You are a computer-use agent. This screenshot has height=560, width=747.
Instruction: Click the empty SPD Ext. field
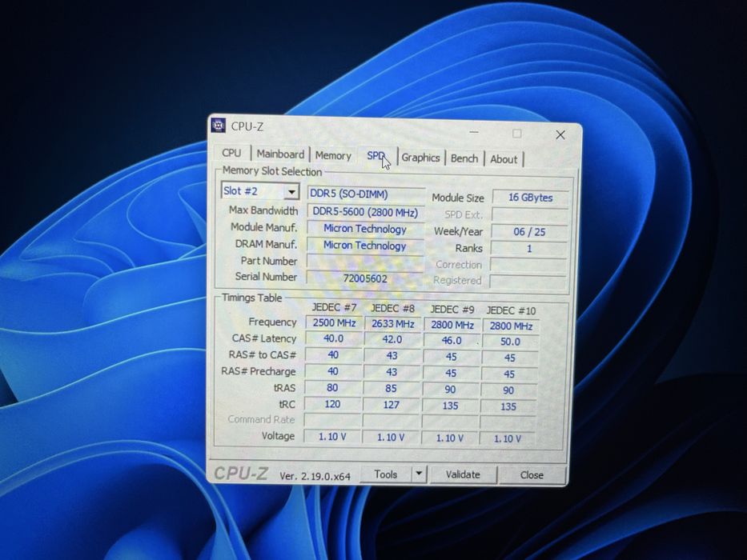[x=530, y=214]
